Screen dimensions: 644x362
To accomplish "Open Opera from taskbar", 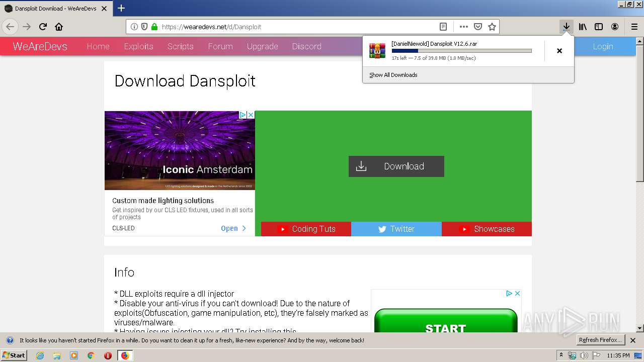I will (x=108, y=355).
